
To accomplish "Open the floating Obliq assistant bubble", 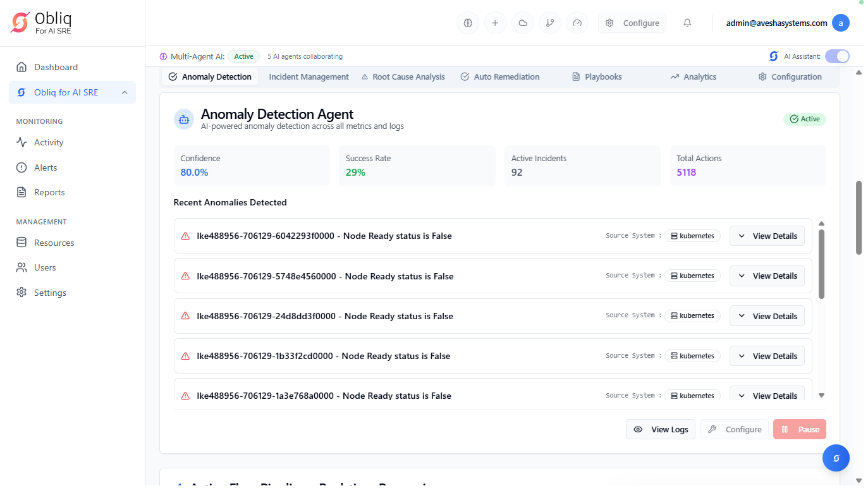I will click(x=836, y=458).
